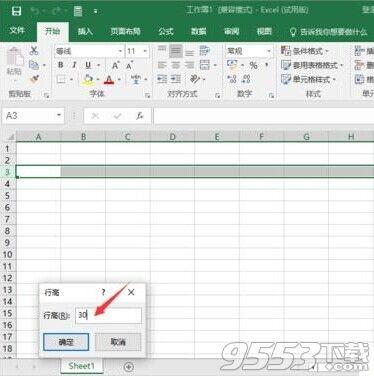Toggle Italic formatting
This screenshot has height=376, width=374.
[74, 65]
